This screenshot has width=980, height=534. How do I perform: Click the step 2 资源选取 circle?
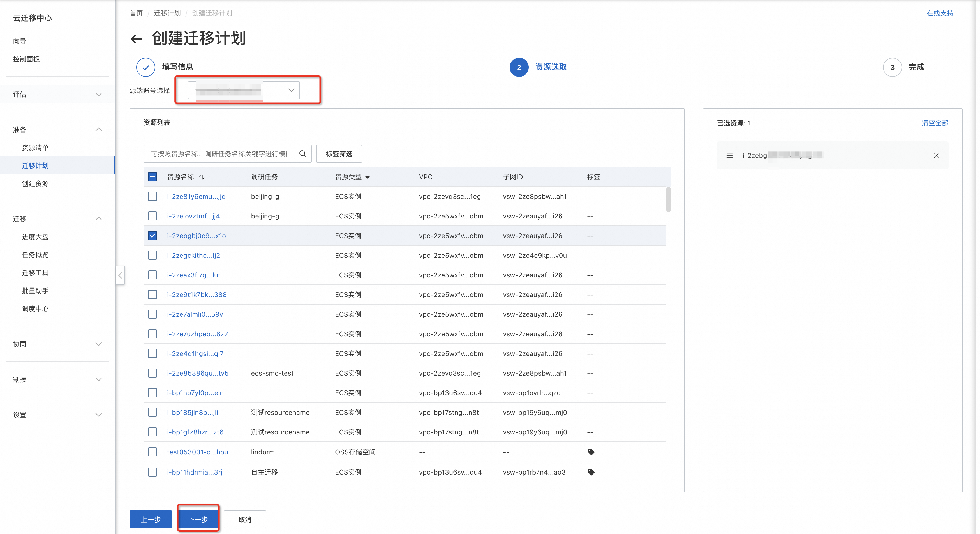[x=519, y=67]
